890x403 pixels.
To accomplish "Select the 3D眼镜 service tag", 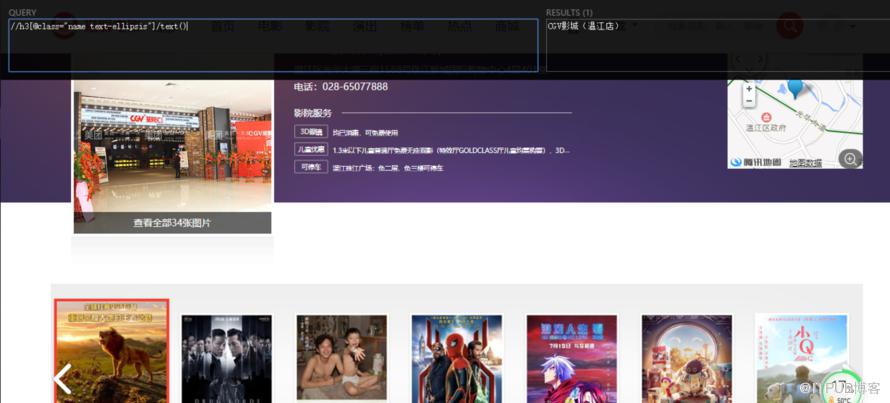I will (311, 132).
